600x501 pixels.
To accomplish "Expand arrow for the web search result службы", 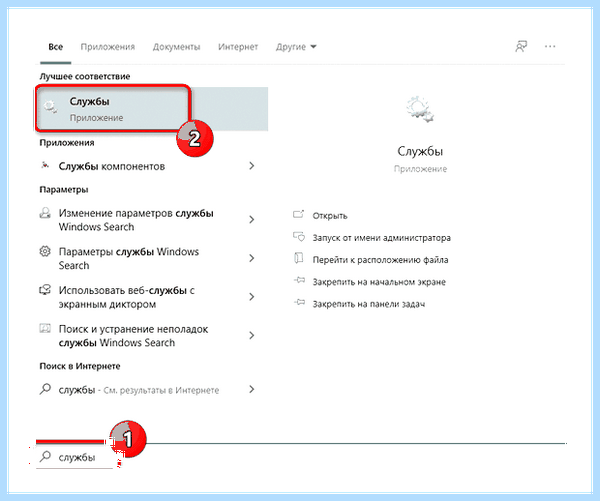I will pos(251,390).
